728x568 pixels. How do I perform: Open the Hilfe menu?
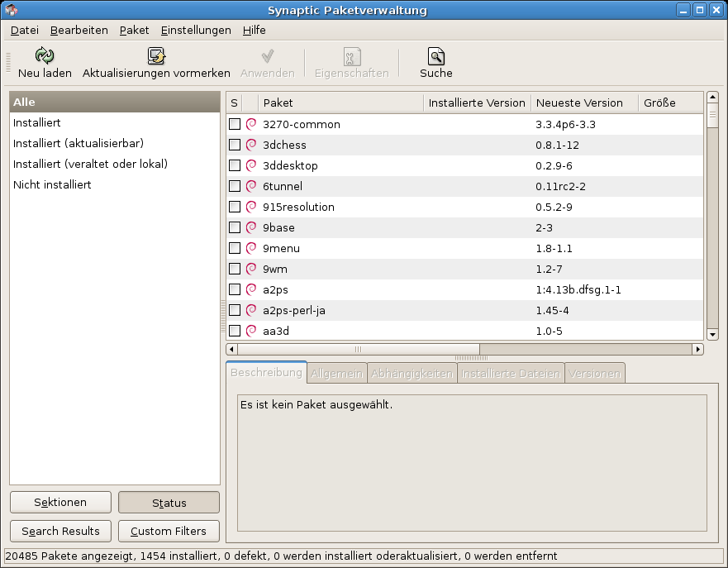click(x=254, y=31)
